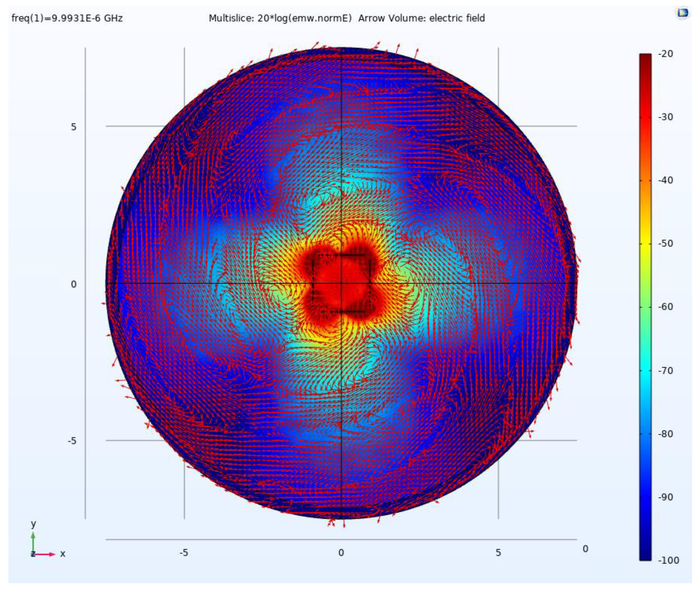This screenshot has height=589, width=700.
Task: Click the z label on the axis triad
Action: pos(33,554)
